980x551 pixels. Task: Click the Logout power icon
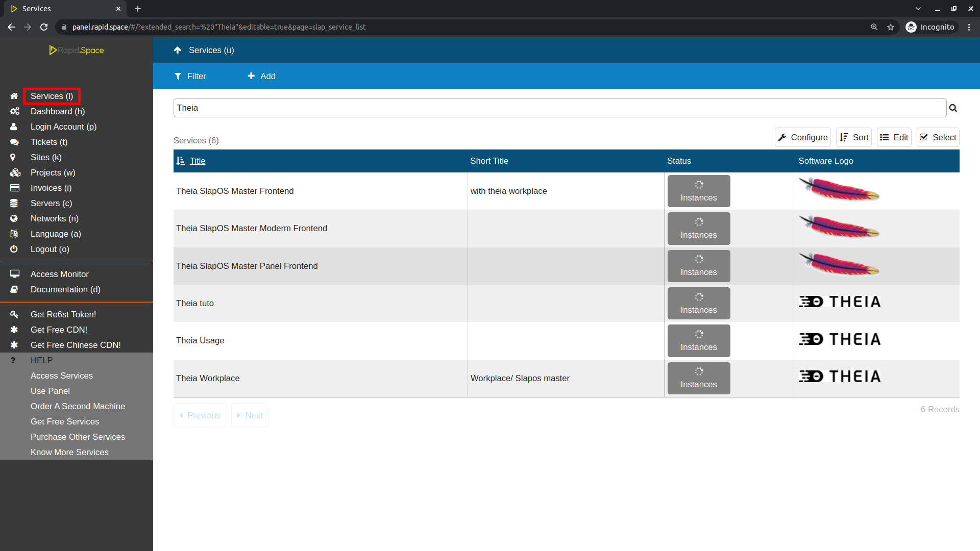tap(14, 249)
